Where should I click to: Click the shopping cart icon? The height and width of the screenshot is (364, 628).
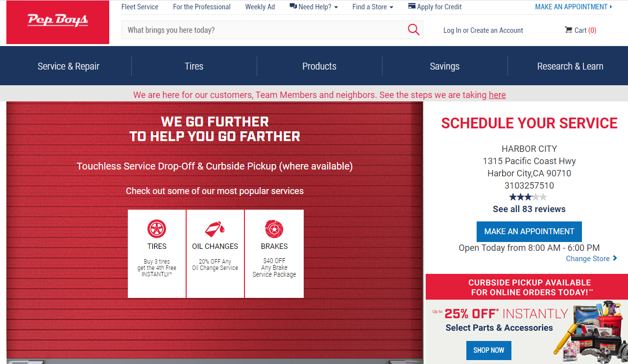click(x=568, y=30)
